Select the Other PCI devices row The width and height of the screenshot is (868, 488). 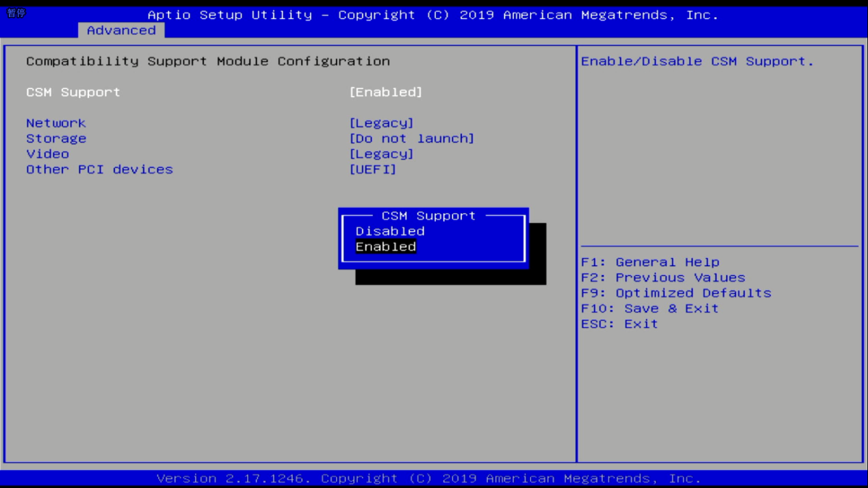pyautogui.click(x=99, y=170)
